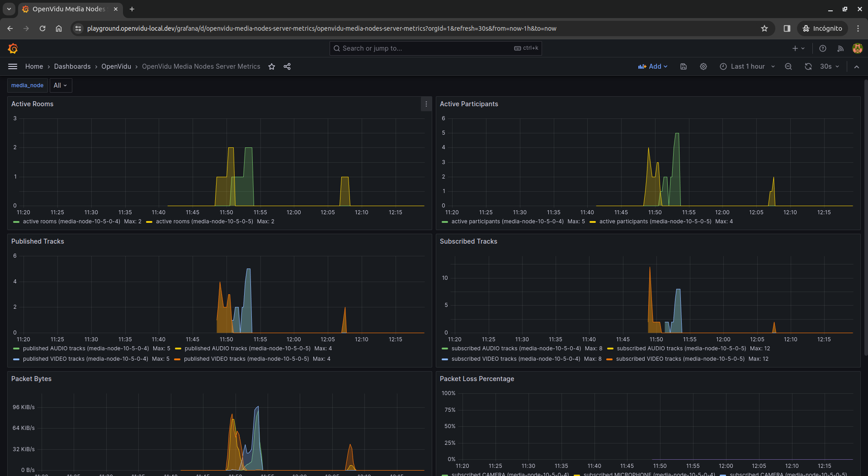868x476 pixels.
Task: Click the Add panel button
Action: (x=652, y=66)
